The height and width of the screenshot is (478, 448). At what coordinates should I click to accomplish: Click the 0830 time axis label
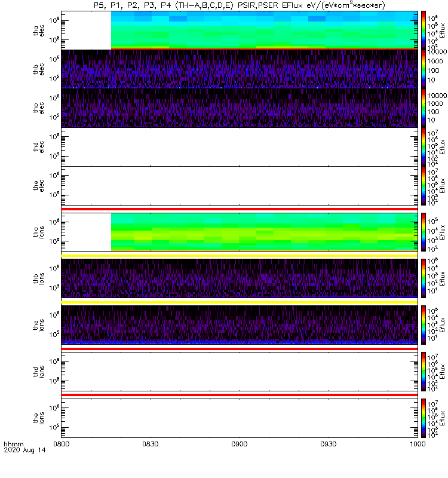pyautogui.click(x=151, y=444)
